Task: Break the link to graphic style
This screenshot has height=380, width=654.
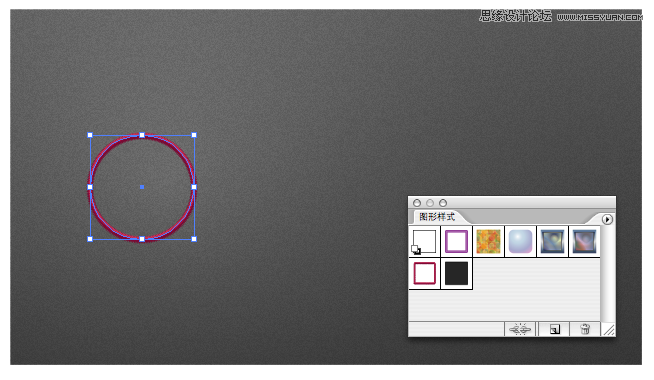Action: point(520,329)
